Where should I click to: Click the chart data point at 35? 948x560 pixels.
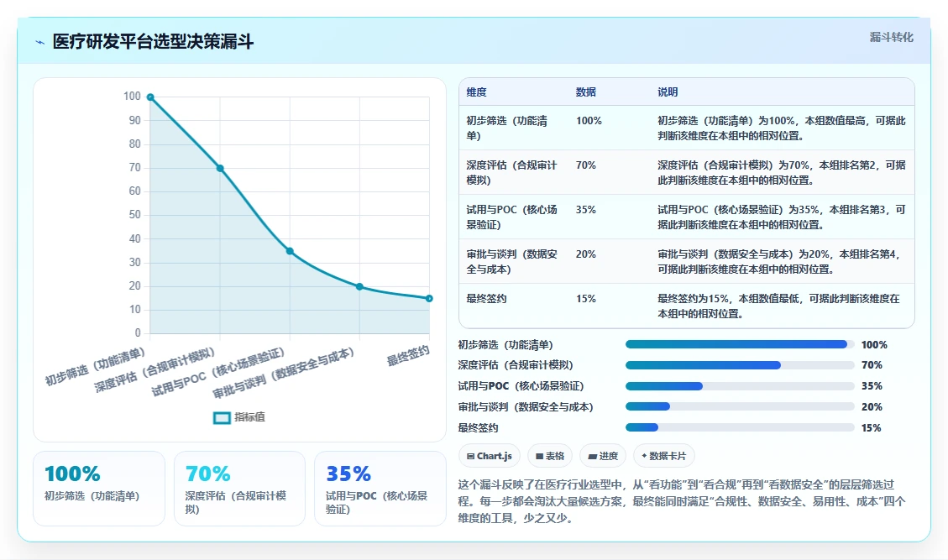click(291, 251)
